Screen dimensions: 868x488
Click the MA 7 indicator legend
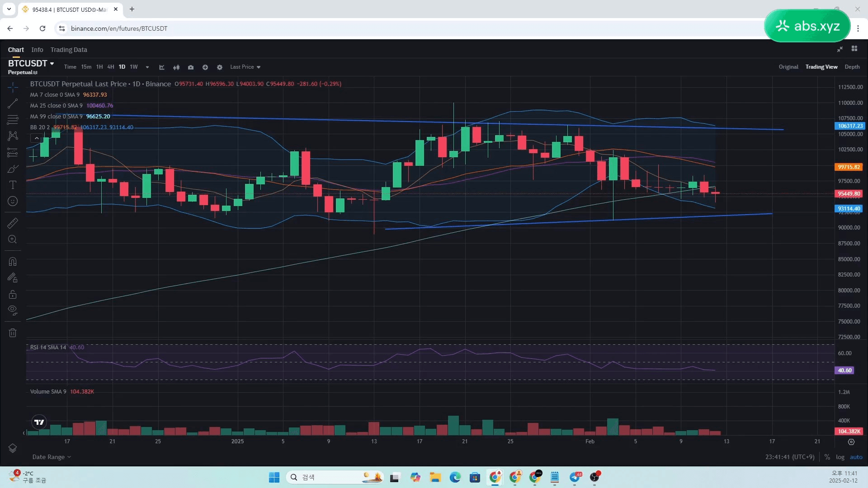tap(68, 95)
